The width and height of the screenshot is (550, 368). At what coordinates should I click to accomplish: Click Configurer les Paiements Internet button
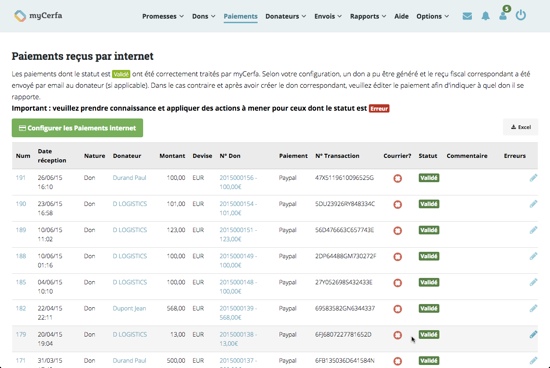point(77,128)
